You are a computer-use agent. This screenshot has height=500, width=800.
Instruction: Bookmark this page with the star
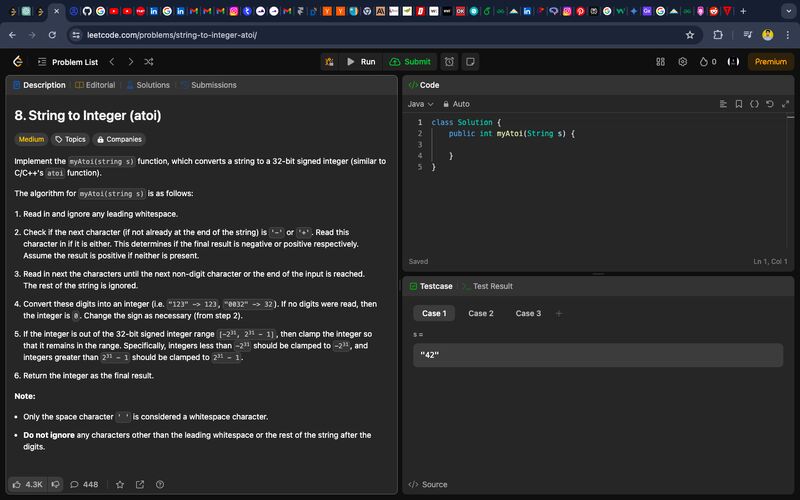click(x=690, y=35)
